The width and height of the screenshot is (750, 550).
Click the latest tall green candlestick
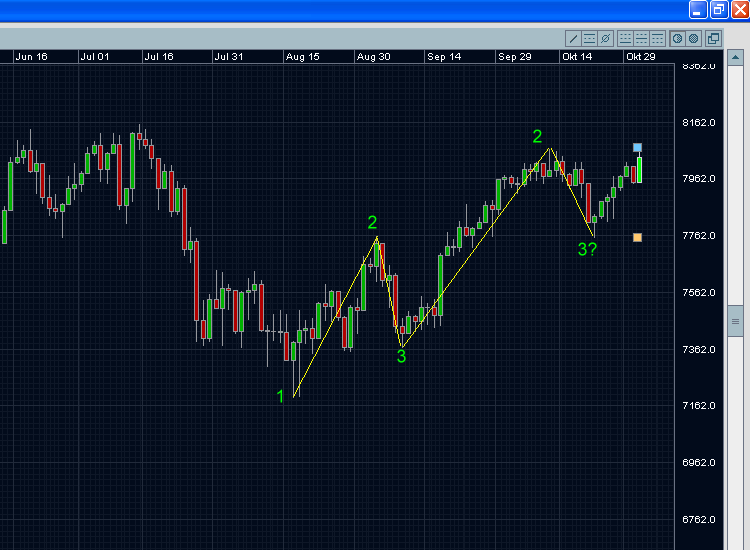(x=639, y=170)
